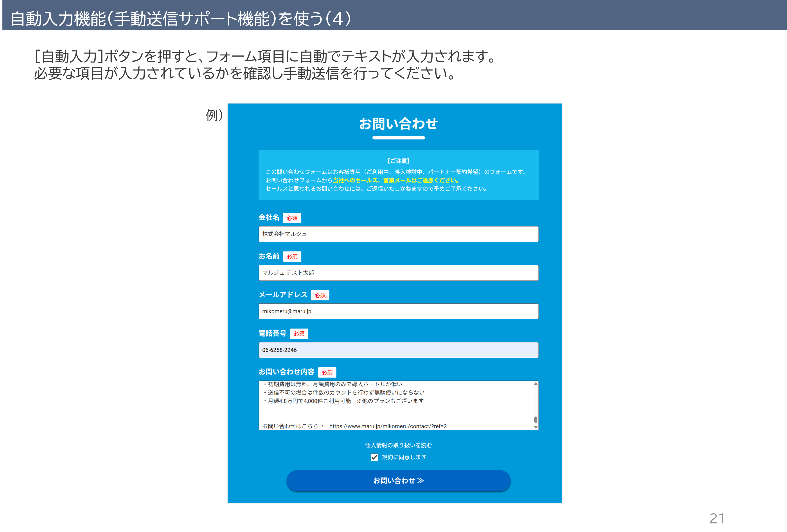This screenshot has height=532, width=787.
Task: Click the 必須 badge beside お問い合わせ内容
Action: 327,372
